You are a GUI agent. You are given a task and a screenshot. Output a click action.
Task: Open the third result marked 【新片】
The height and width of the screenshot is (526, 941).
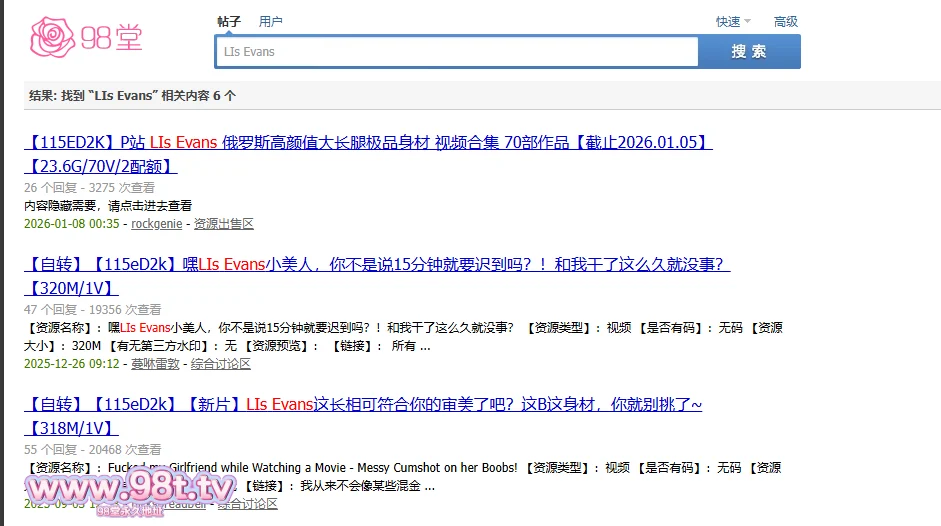(x=363, y=404)
